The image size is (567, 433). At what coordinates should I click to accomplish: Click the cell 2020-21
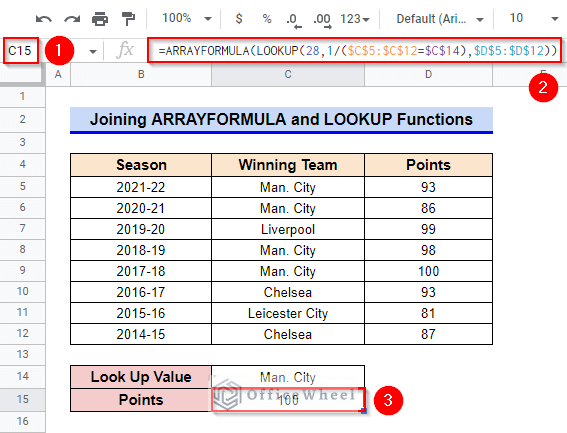pyautogui.click(x=141, y=208)
